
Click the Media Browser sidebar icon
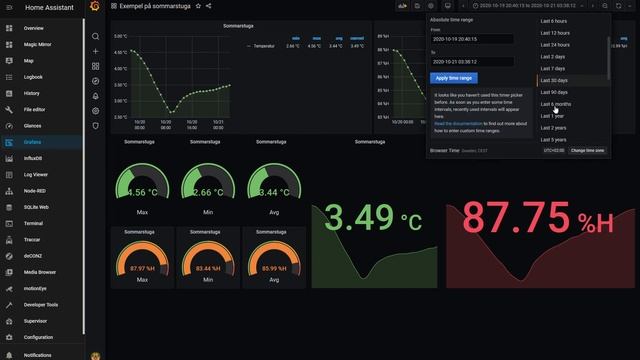tap(9, 272)
